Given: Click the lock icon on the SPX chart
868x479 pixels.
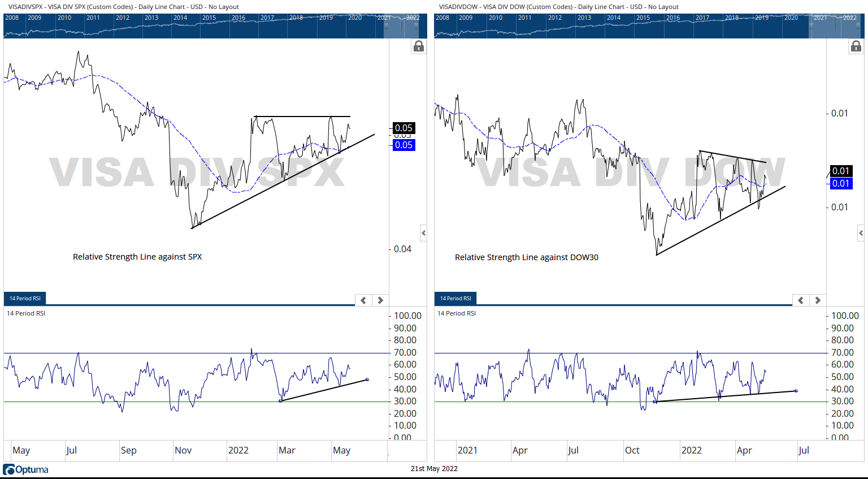Looking at the screenshot, I should 419,46.
